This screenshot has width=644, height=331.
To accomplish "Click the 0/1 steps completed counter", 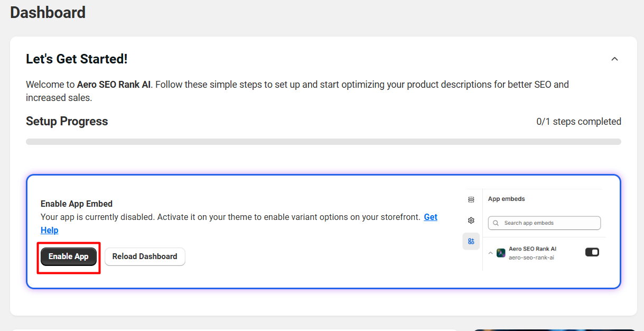I will point(578,122).
